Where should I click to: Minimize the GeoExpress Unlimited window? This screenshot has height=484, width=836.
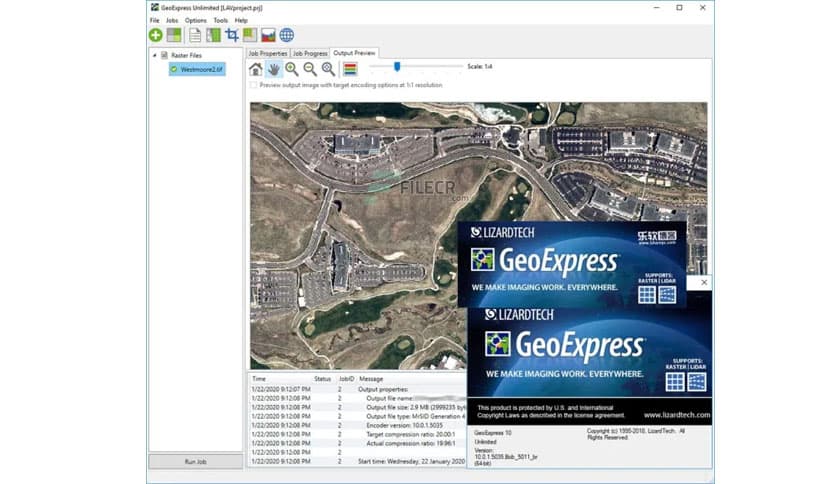656,7
